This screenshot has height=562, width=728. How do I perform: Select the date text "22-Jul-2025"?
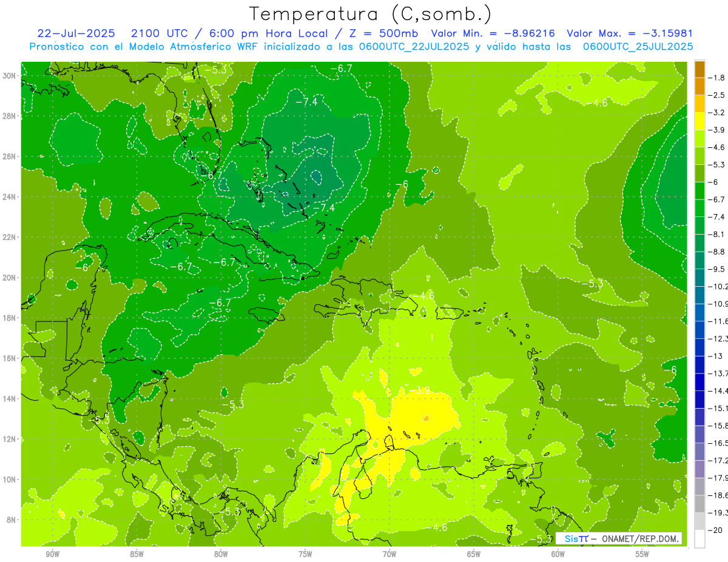75,33
